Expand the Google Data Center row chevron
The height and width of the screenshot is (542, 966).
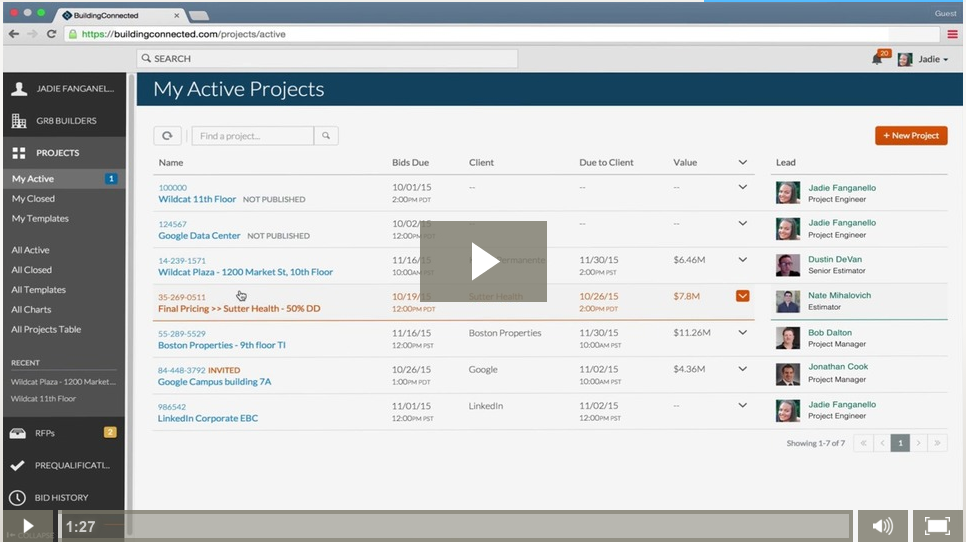pos(742,224)
